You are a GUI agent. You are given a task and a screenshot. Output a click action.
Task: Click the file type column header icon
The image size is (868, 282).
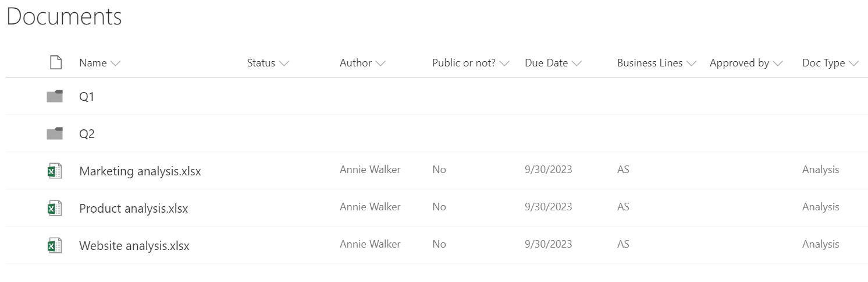[55, 62]
